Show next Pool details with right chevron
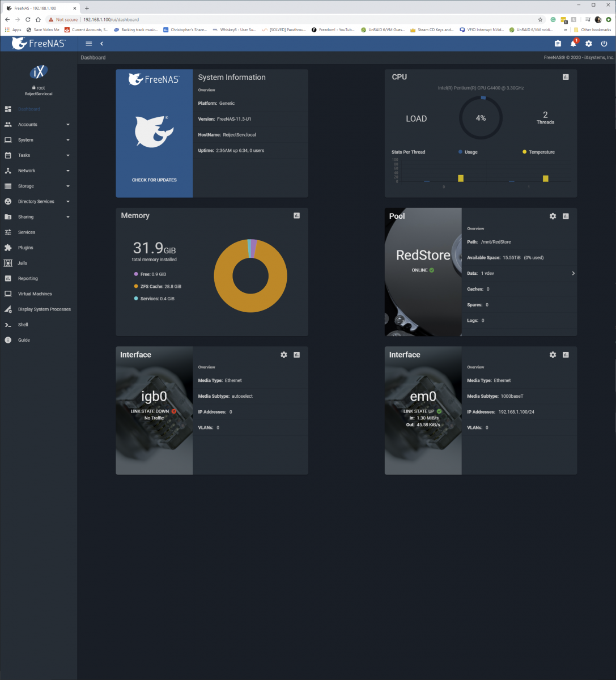 [573, 273]
